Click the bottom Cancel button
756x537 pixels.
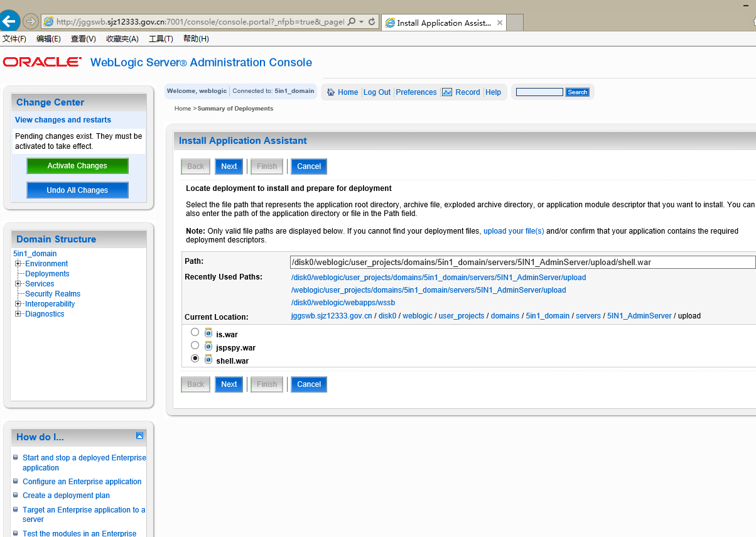pyautogui.click(x=309, y=384)
